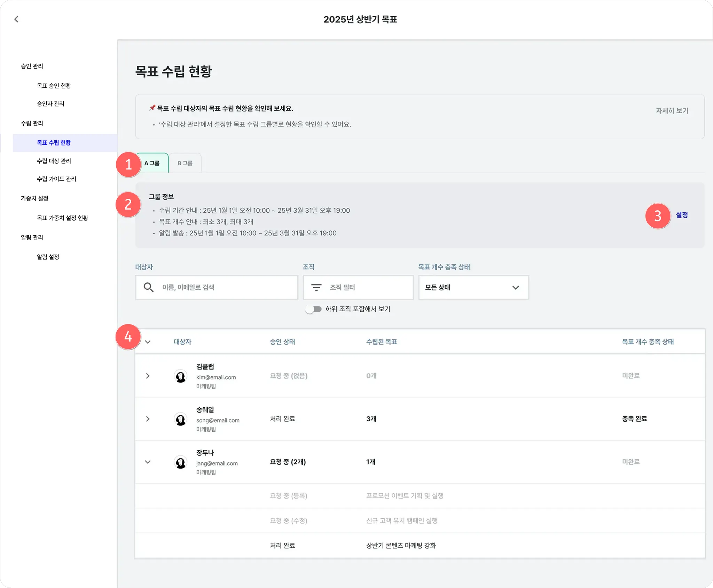
Task: Click the 설정 link in 그룹 정보
Action: [682, 215]
